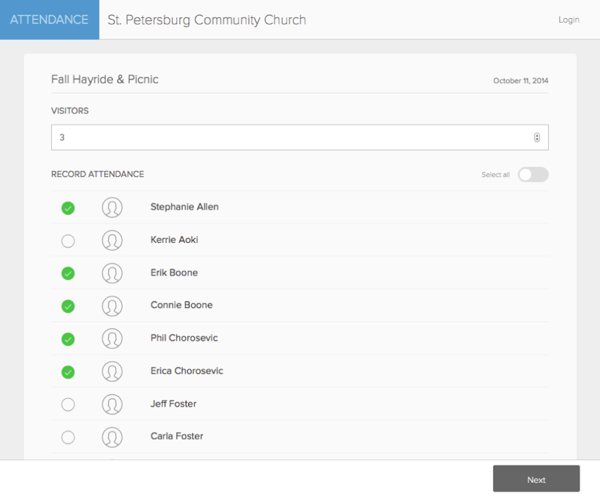Uncheck attendance for Stephanie Allen
The width and height of the screenshot is (600, 498).
(x=68, y=208)
